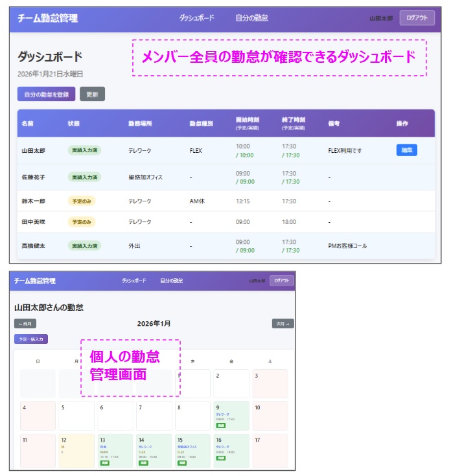Image resolution: width=451 pixels, height=476 pixels.
Task: Open calendar day 13 with 外出 entry
Action: 115,451
